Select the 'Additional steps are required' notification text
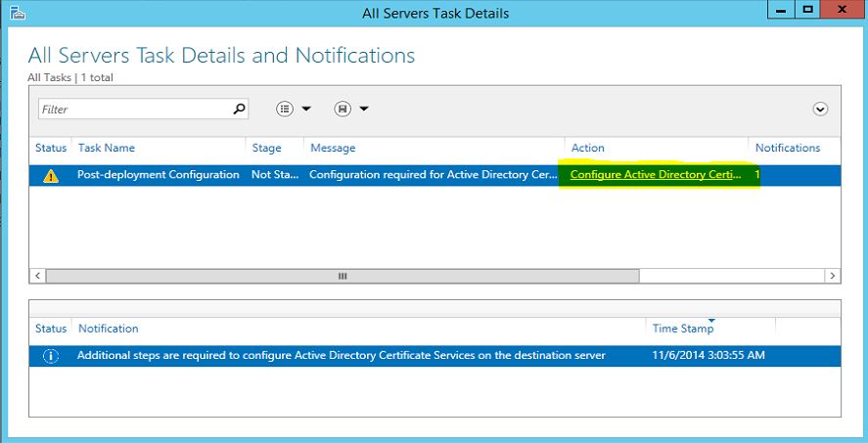The height and width of the screenshot is (443, 868). point(341,355)
